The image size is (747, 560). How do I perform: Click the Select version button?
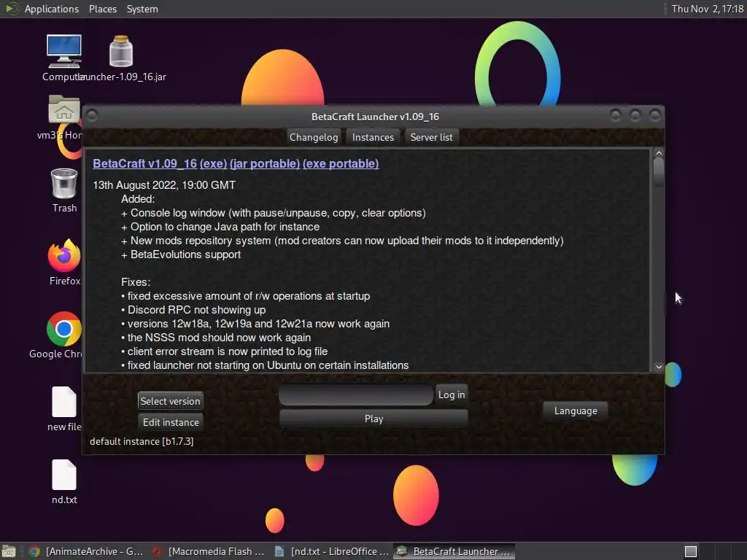[171, 401]
